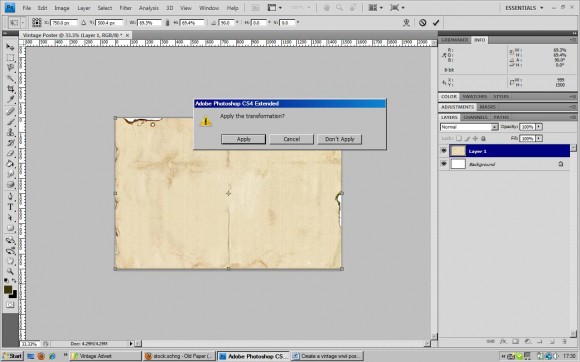This screenshot has width=580, height=362.
Task: Select the Brush tool
Action: 10,122
